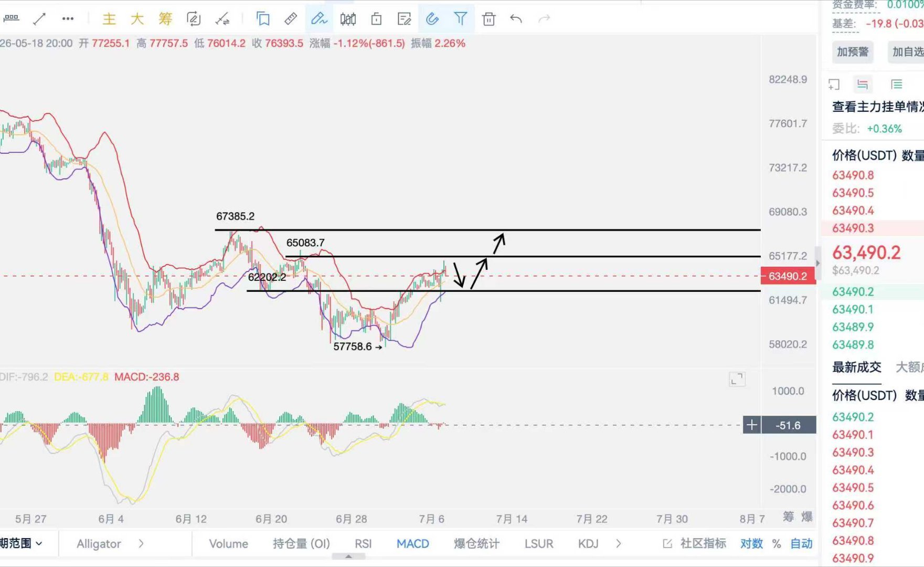Click the 7月 14 date on time axis

(x=512, y=519)
